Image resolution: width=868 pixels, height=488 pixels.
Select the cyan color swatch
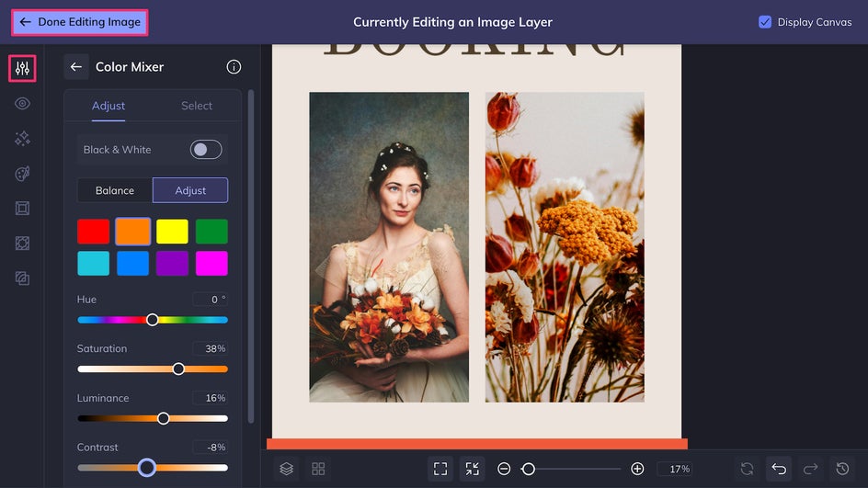point(94,264)
